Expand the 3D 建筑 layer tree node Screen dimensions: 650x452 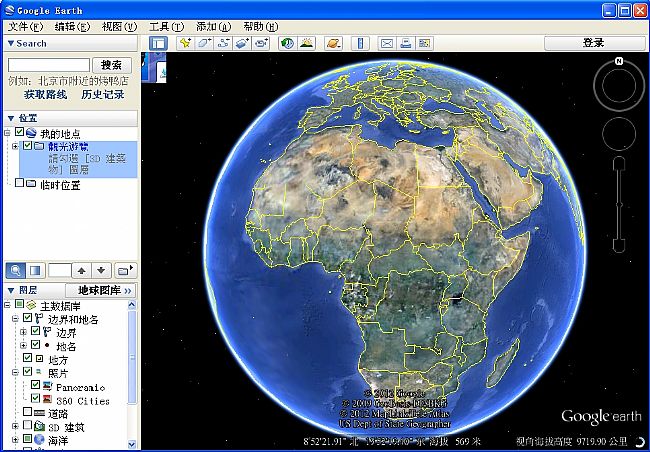click(x=14, y=426)
